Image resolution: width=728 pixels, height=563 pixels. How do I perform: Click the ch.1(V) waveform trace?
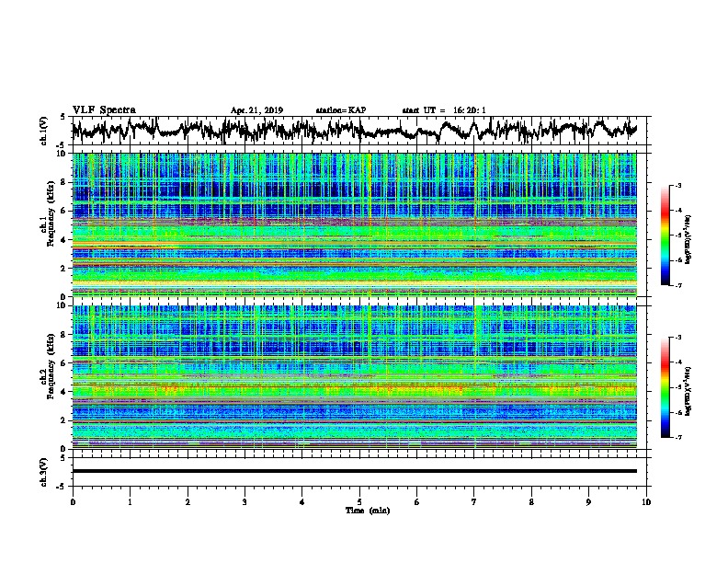[354, 131]
